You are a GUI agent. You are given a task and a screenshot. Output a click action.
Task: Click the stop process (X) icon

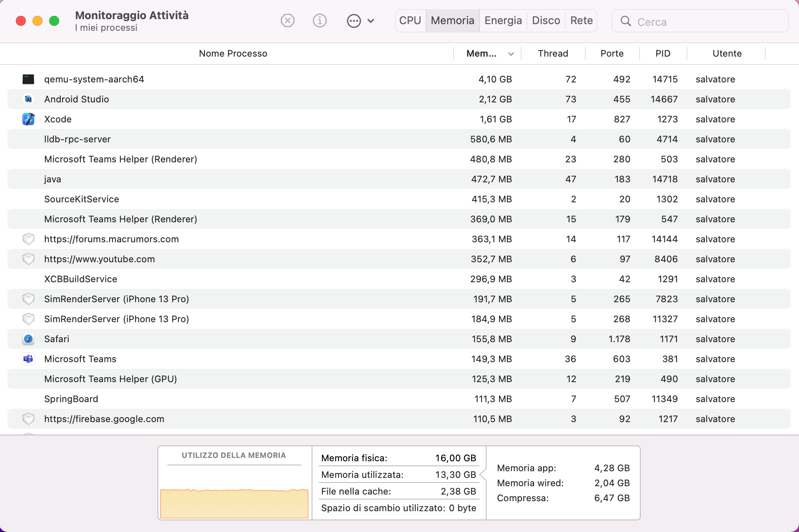click(x=287, y=20)
